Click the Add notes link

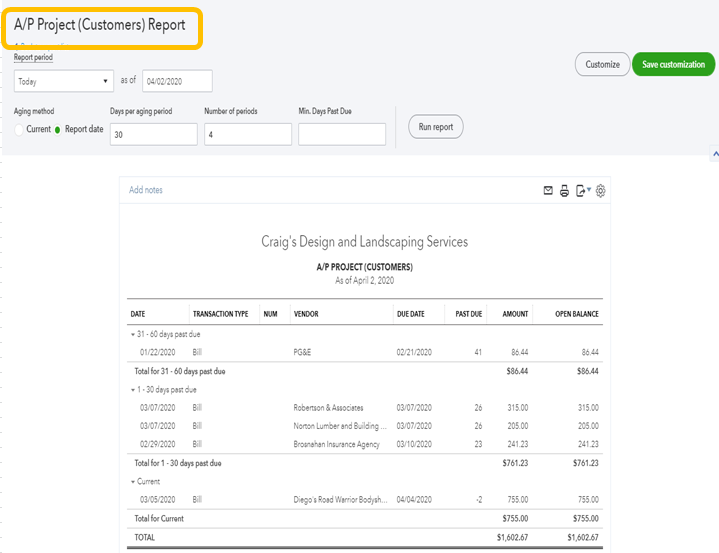[x=146, y=190]
